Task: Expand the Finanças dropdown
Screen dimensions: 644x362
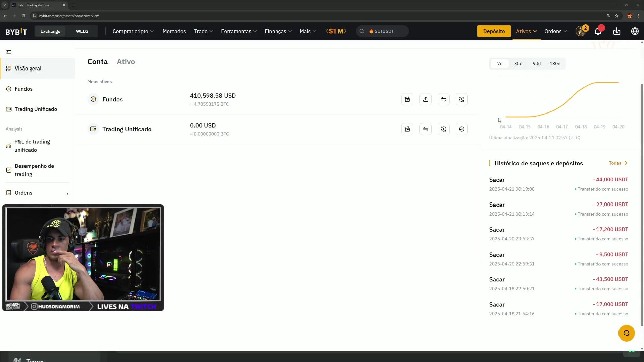Action: [x=278, y=31]
